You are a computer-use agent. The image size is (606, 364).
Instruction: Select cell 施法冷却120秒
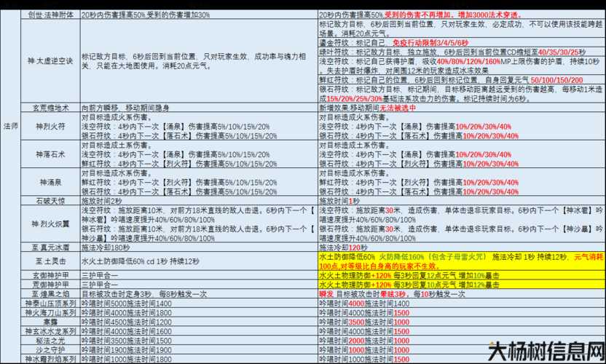tap(462, 248)
